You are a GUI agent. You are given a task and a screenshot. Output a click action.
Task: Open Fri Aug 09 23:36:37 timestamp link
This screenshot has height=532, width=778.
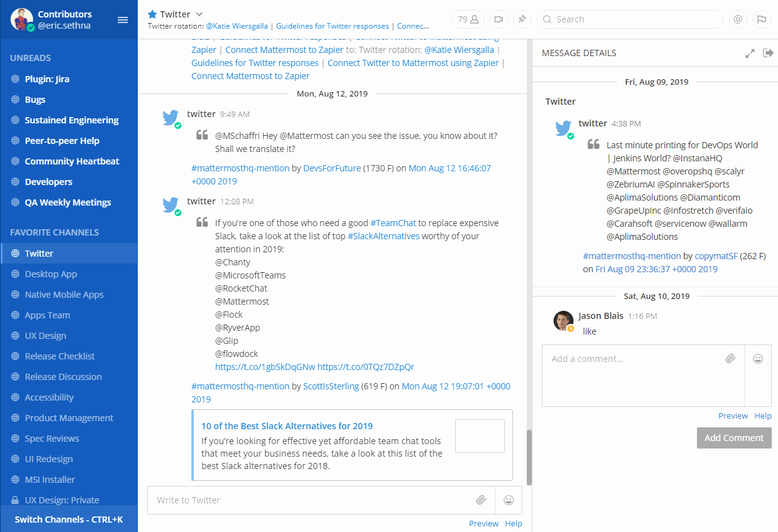[656, 269]
